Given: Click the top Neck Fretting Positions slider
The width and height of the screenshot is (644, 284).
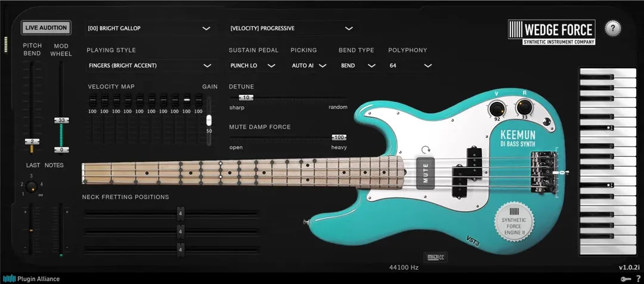Looking at the screenshot, I should coord(171,214).
